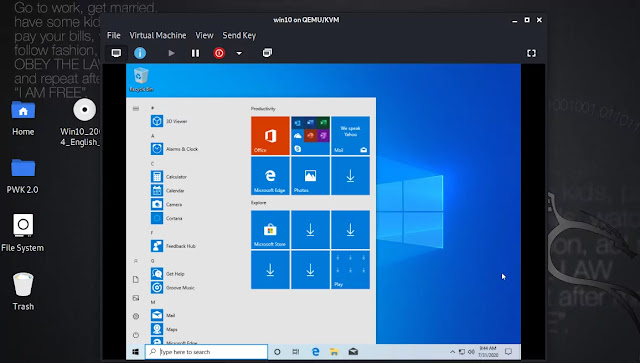This screenshot has width=640, height=363.
Task: Open Settings gear in Start sidebar
Action: (x=136, y=316)
